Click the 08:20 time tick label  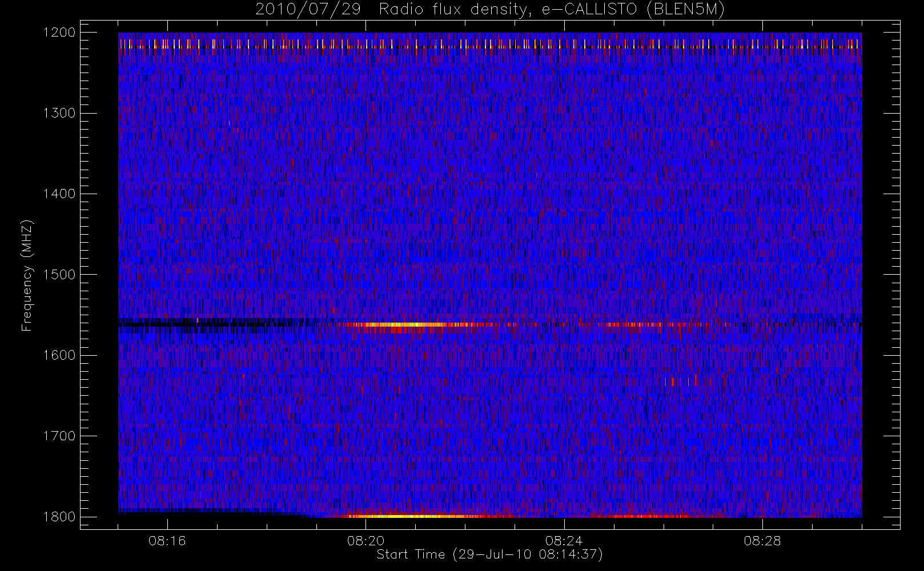[x=365, y=541]
